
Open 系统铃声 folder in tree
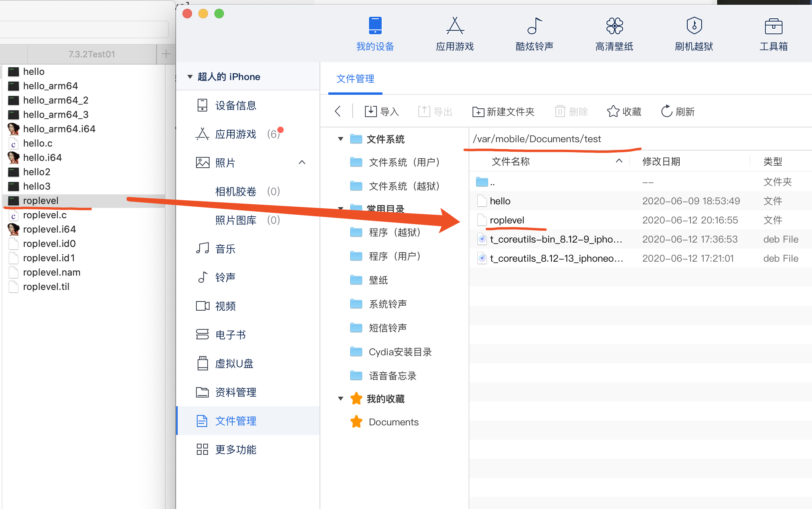pyautogui.click(x=379, y=304)
